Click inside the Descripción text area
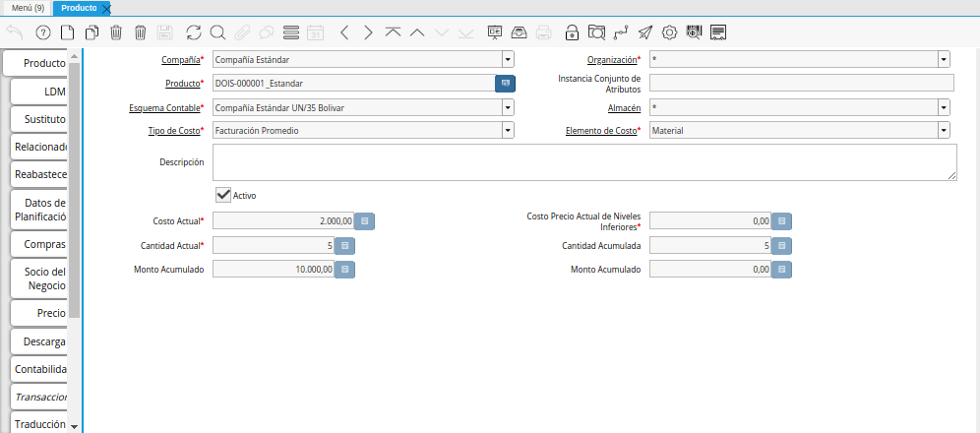The image size is (980, 433). pos(584,162)
